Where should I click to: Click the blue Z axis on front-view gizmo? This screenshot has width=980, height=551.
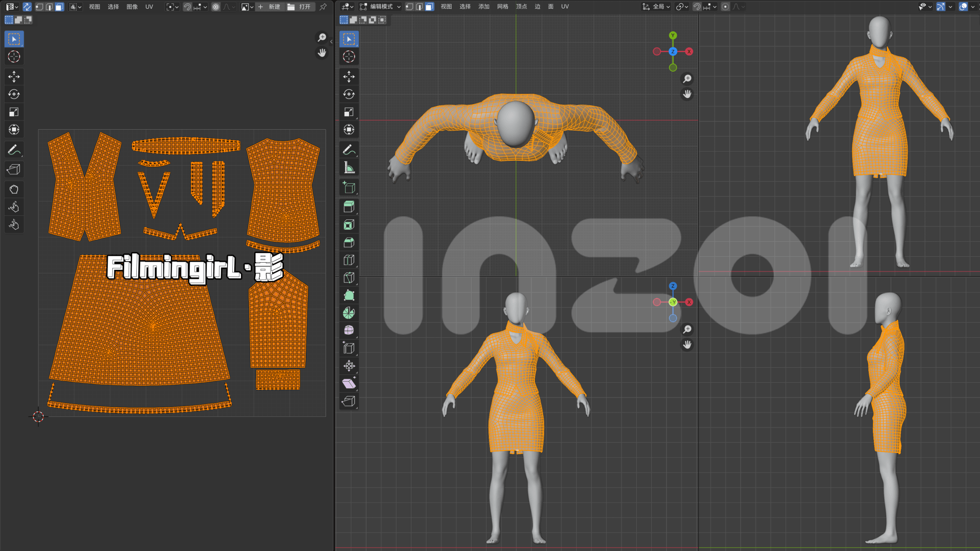point(673,286)
